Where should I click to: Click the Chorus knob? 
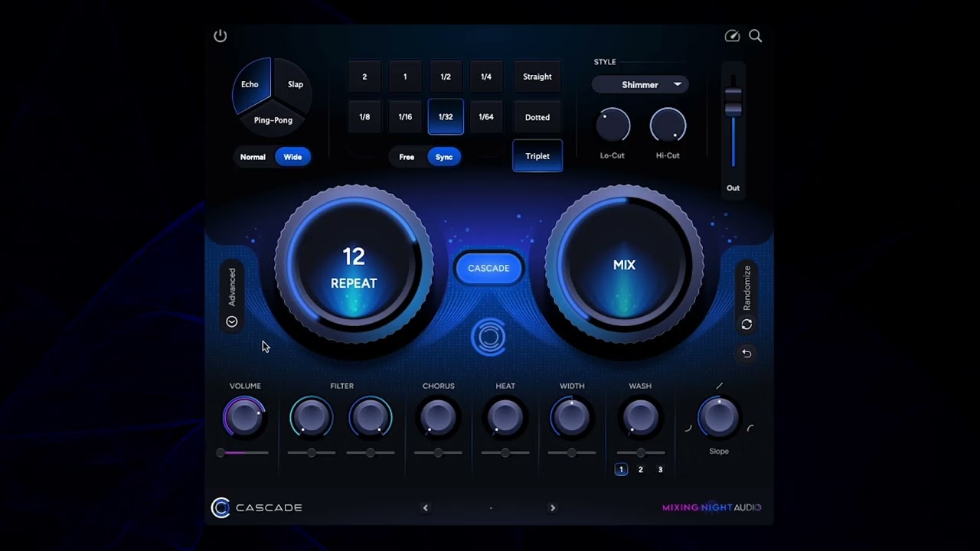click(439, 417)
